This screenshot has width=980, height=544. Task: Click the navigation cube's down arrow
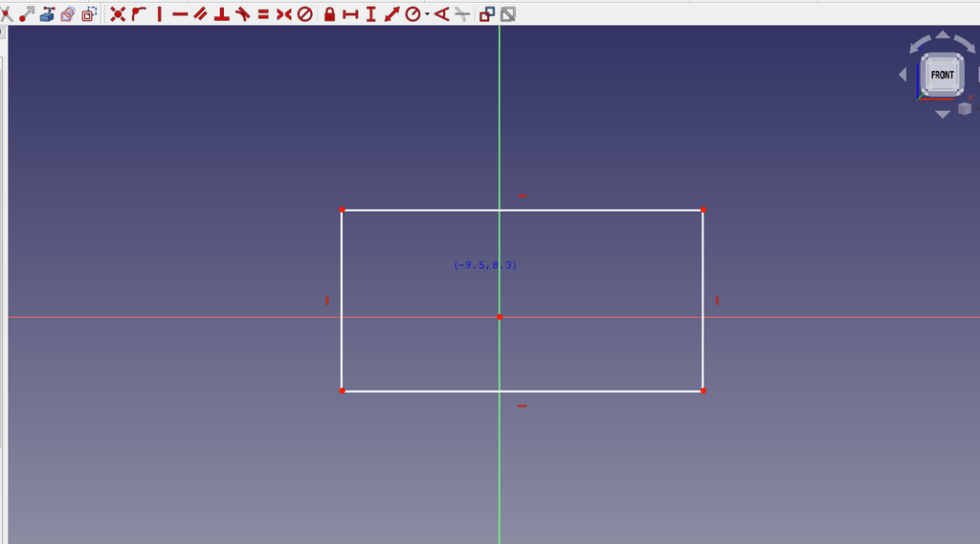[x=942, y=114]
